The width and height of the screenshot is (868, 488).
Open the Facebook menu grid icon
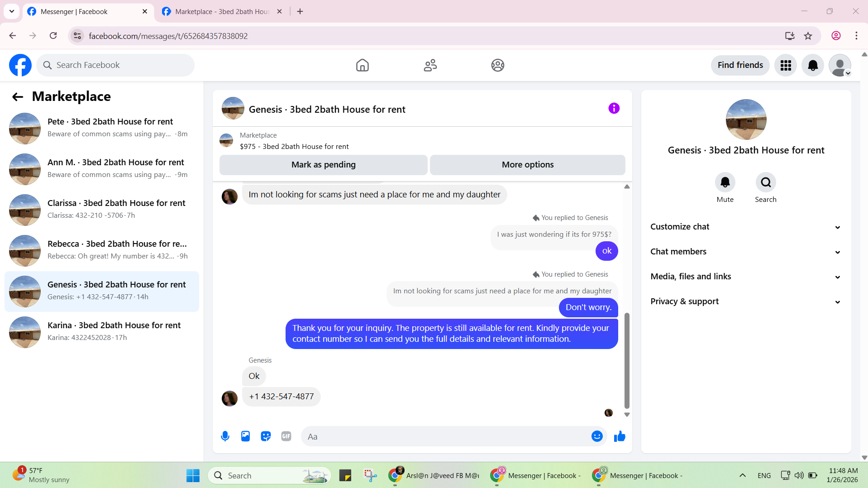point(786,65)
